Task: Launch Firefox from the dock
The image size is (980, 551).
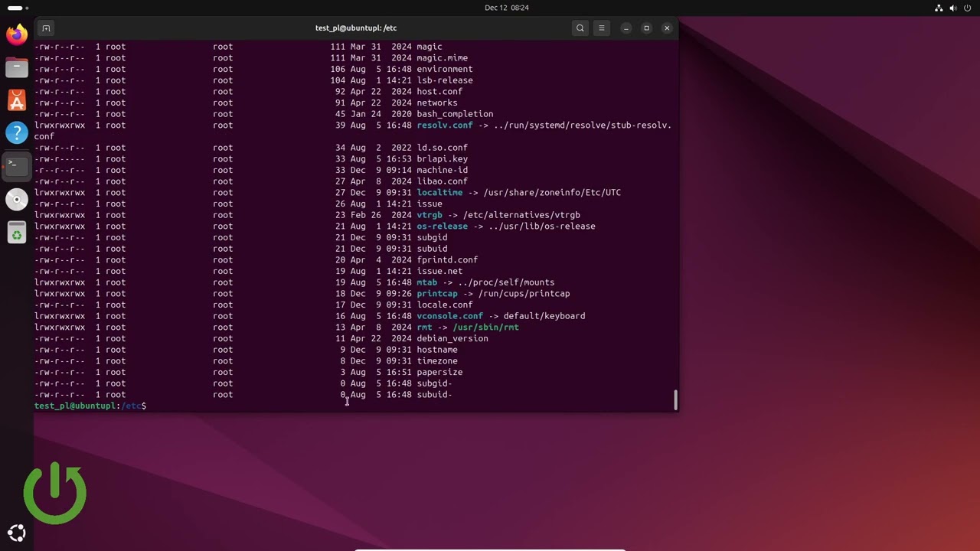Action: (x=17, y=34)
